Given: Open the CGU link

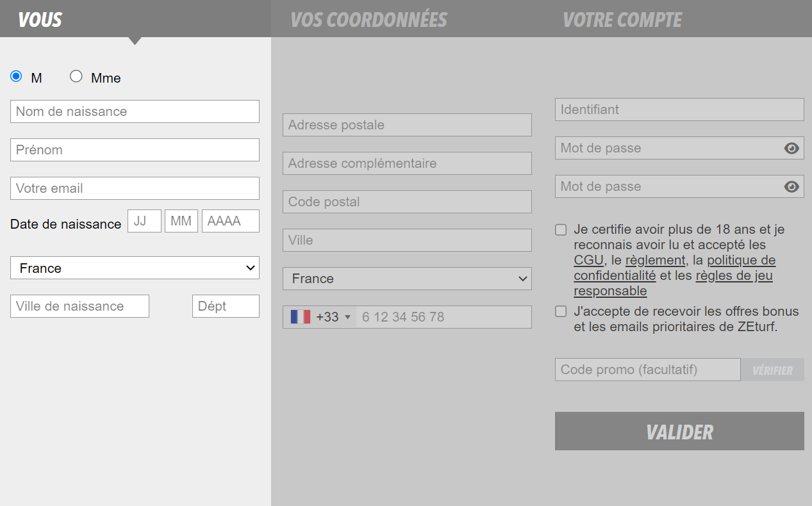Looking at the screenshot, I should (588, 260).
